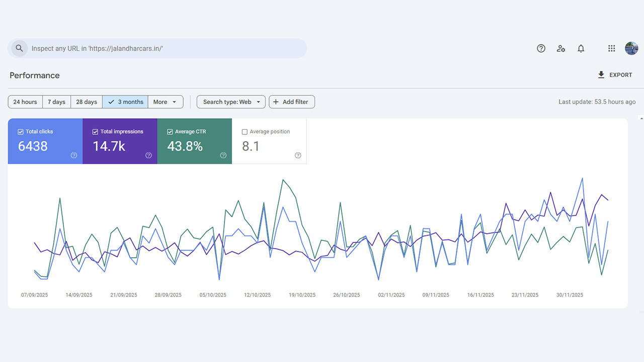Click the EXPORT button
This screenshot has height=362, width=644.
click(x=615, y=74)
